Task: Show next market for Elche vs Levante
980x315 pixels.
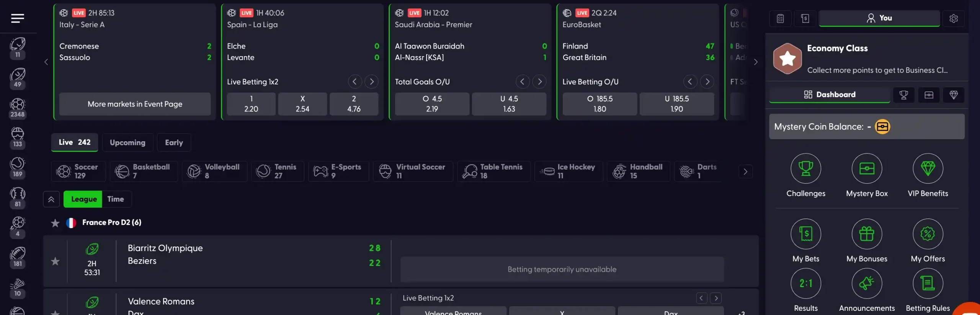Action: tap(371, 82)
